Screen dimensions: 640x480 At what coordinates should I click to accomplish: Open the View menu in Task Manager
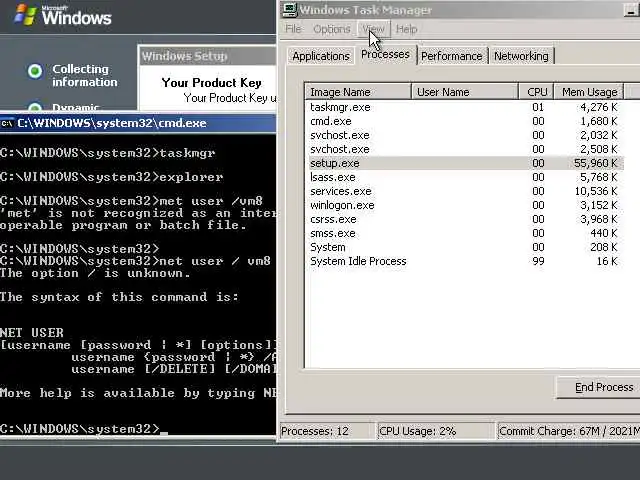pyautogui.click(x=373, y=29)
